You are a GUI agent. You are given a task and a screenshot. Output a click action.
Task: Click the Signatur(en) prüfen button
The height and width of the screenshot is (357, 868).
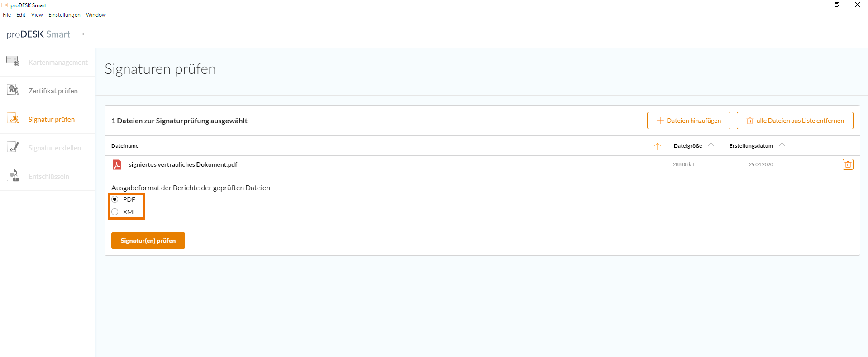point(148,241)
